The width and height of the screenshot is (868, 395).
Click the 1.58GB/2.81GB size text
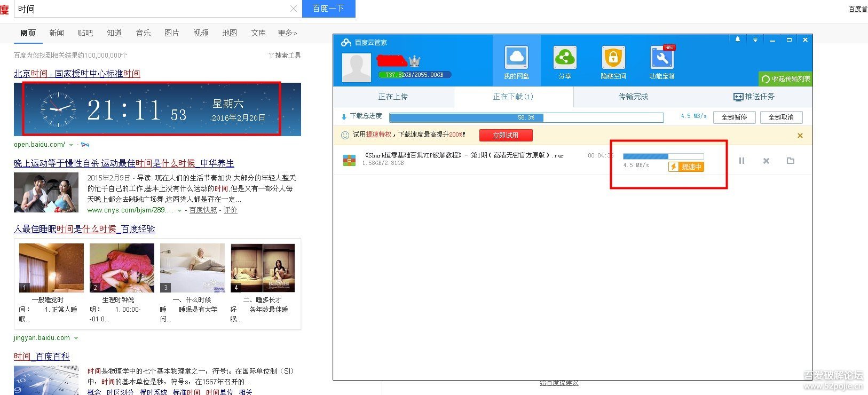click(383, 163)
